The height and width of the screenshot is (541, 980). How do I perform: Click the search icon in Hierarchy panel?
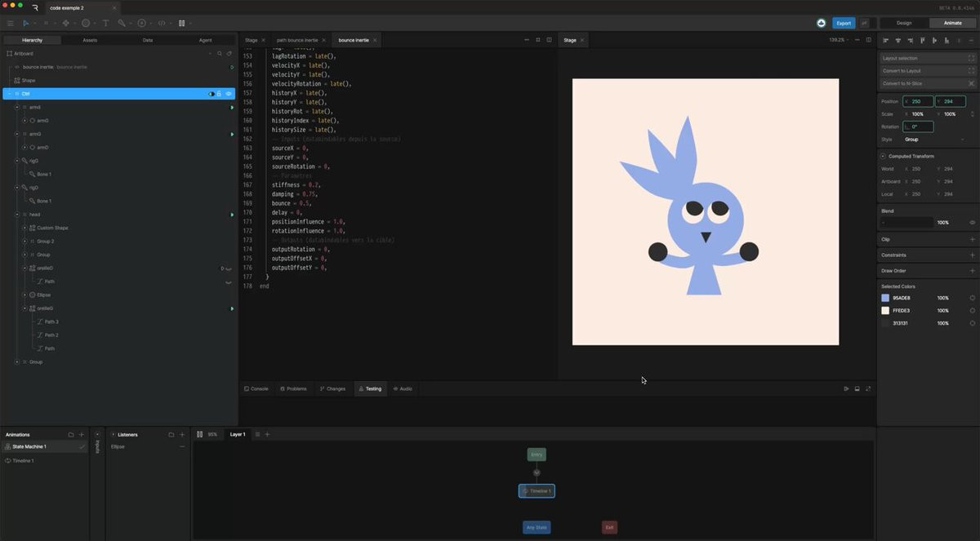219,53
